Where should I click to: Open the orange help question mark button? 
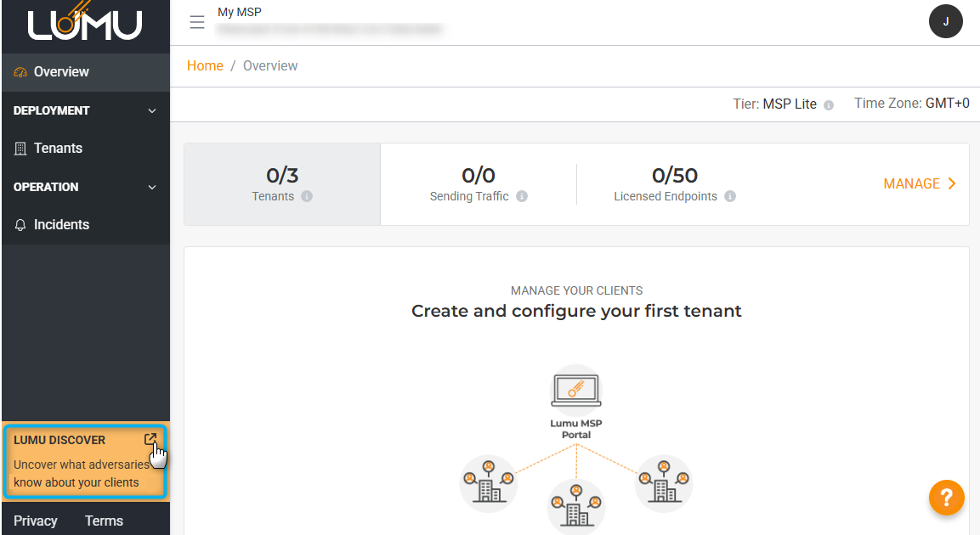(x=946, y=498)
